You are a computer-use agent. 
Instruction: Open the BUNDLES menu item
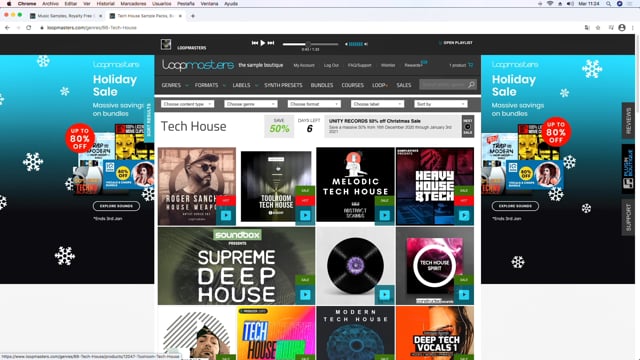pos(322,85)
